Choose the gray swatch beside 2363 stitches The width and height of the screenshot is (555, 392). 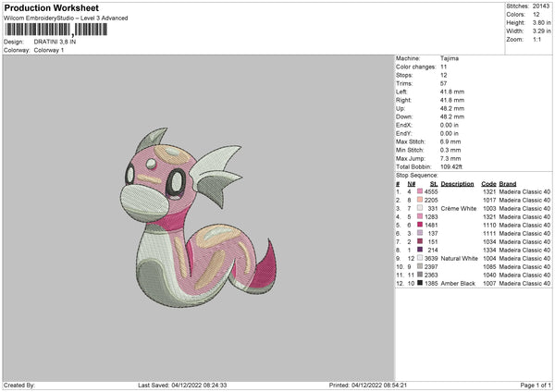pos(420,275)
